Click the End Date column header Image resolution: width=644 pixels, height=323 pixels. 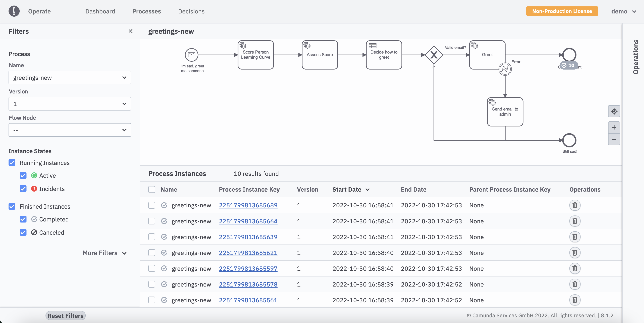[x=413, y=189]
